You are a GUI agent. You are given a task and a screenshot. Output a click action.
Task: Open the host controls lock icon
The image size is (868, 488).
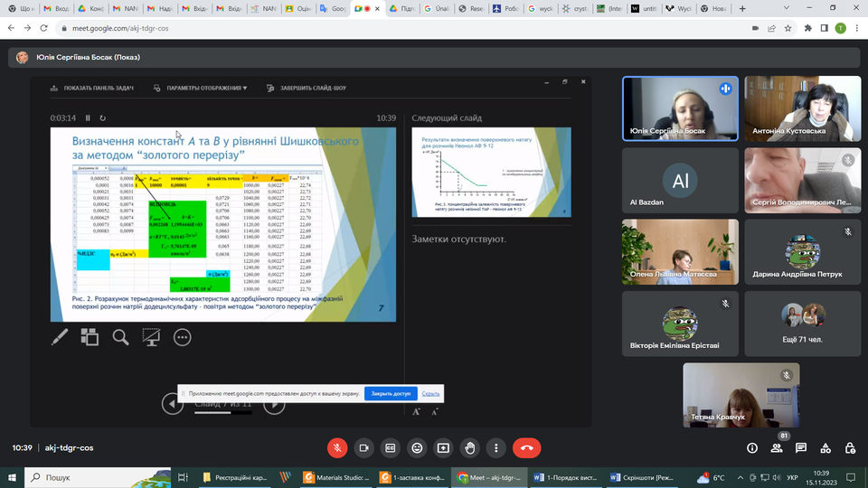pos(849,447)
